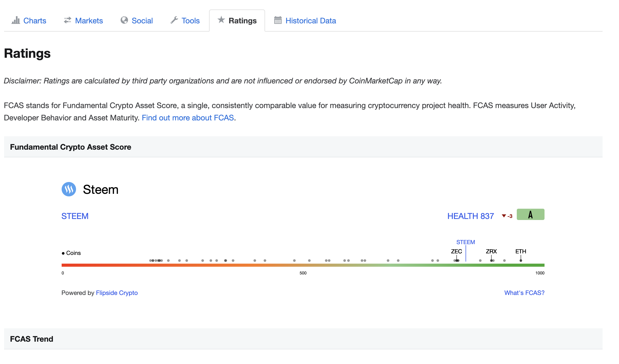Click the HEALTH 837 score link
619x364 pixels.
point(471,216)
